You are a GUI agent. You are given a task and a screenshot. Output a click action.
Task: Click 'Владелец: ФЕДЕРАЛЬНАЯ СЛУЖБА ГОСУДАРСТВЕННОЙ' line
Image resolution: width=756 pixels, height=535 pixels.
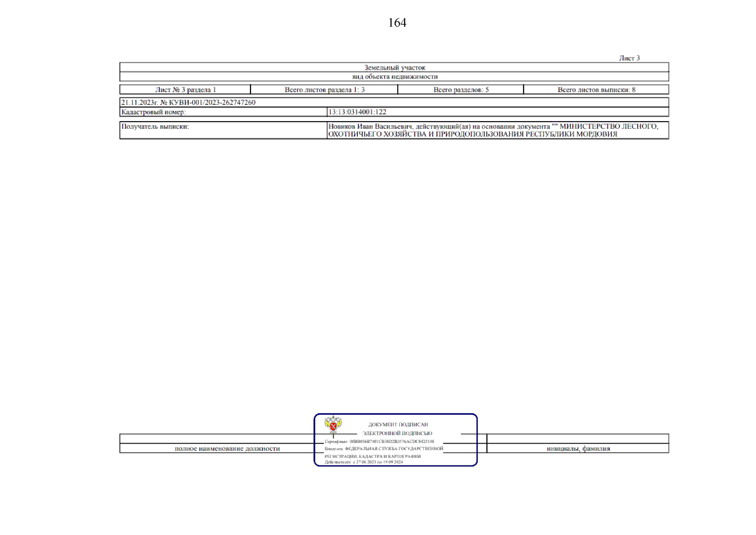coord(384,449)
